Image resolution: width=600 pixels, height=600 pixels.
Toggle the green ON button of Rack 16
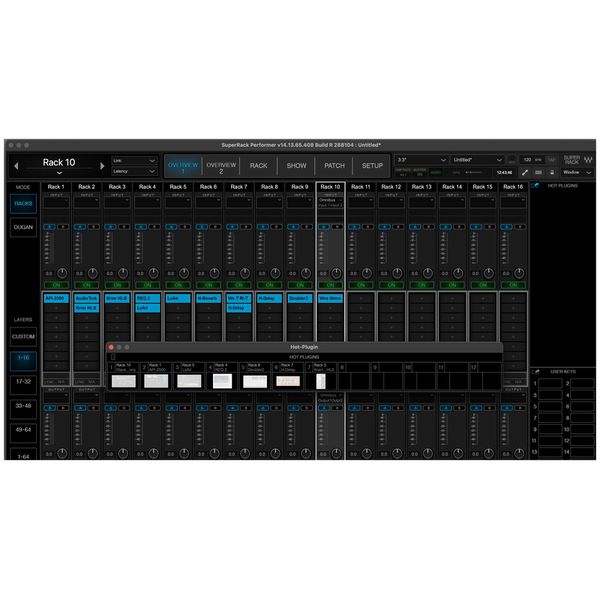[513, 285]
